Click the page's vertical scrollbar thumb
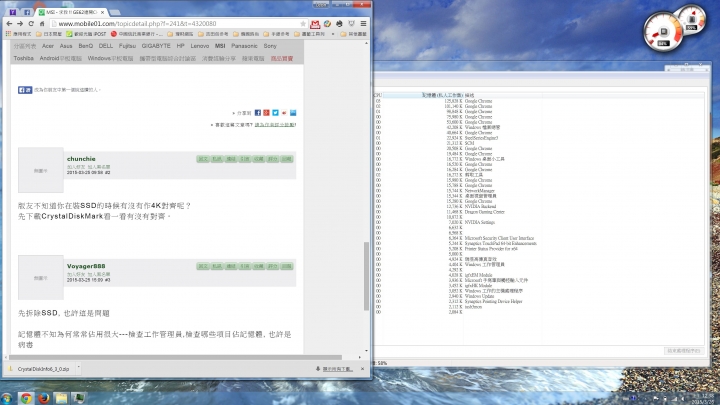 366,276
